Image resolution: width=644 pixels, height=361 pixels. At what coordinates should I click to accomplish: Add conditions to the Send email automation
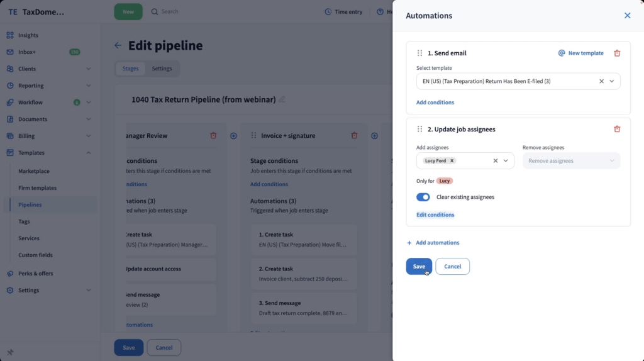click(435, 103)
